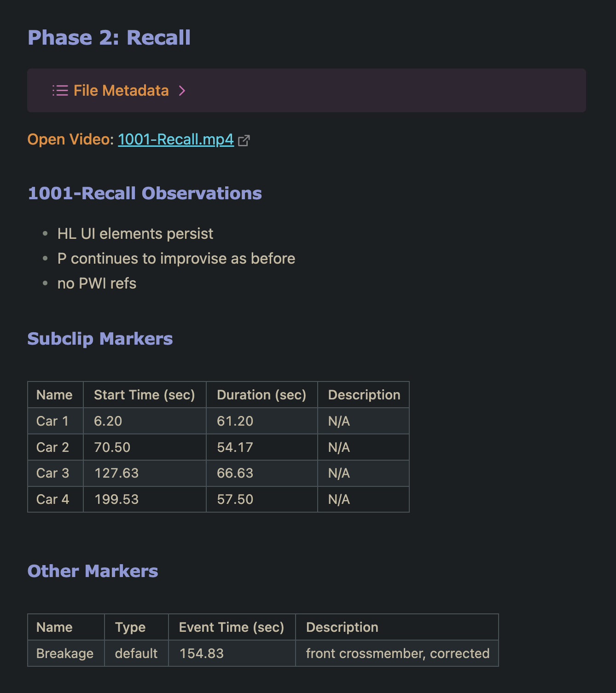Click the File Metadata callout title

pyautogui.click(x=121, y=91)
